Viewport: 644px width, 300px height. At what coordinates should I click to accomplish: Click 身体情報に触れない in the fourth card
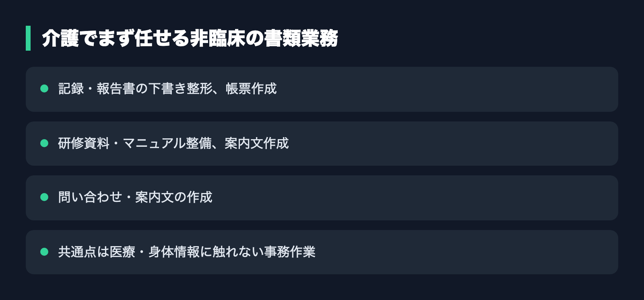coord(206,252)
